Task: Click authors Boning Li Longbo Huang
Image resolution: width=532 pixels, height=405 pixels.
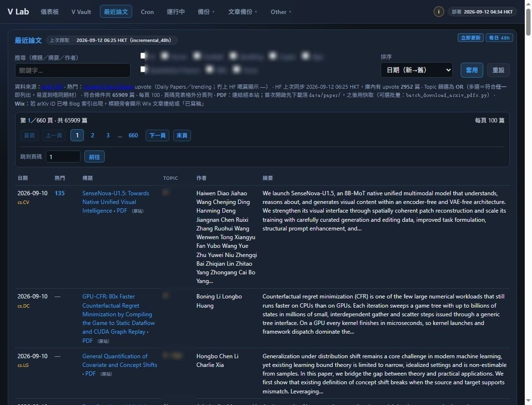Action: (x=219, y=301)
